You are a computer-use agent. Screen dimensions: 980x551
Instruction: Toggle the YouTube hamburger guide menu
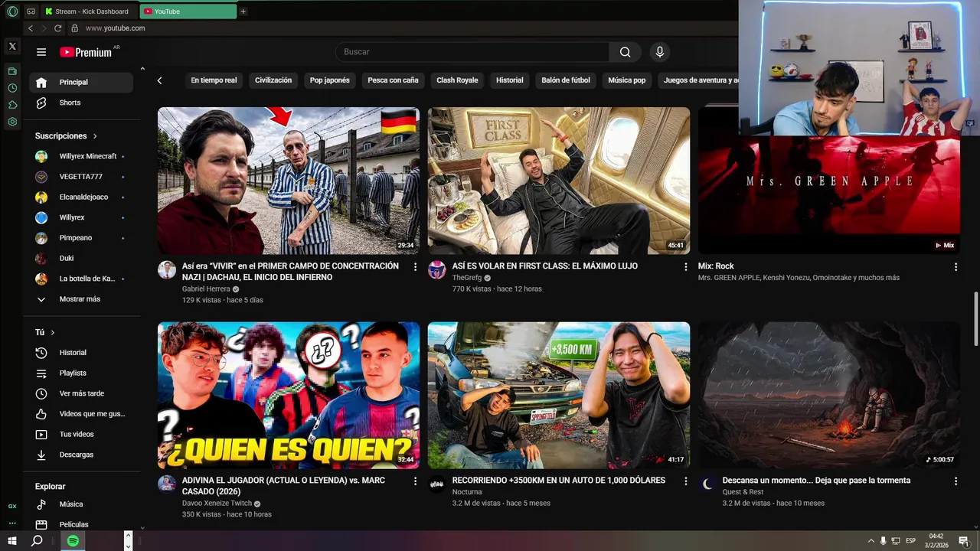41,52
